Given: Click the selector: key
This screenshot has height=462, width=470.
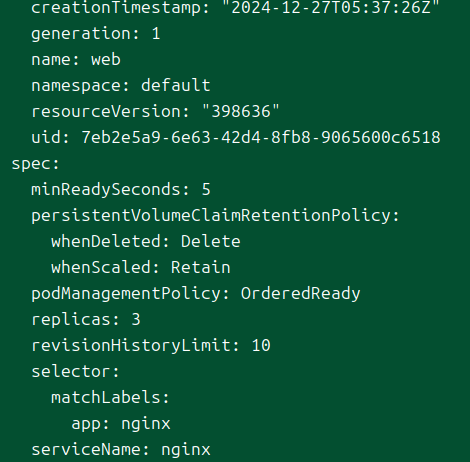Looking at the screenshot, I should pos(75,371).
